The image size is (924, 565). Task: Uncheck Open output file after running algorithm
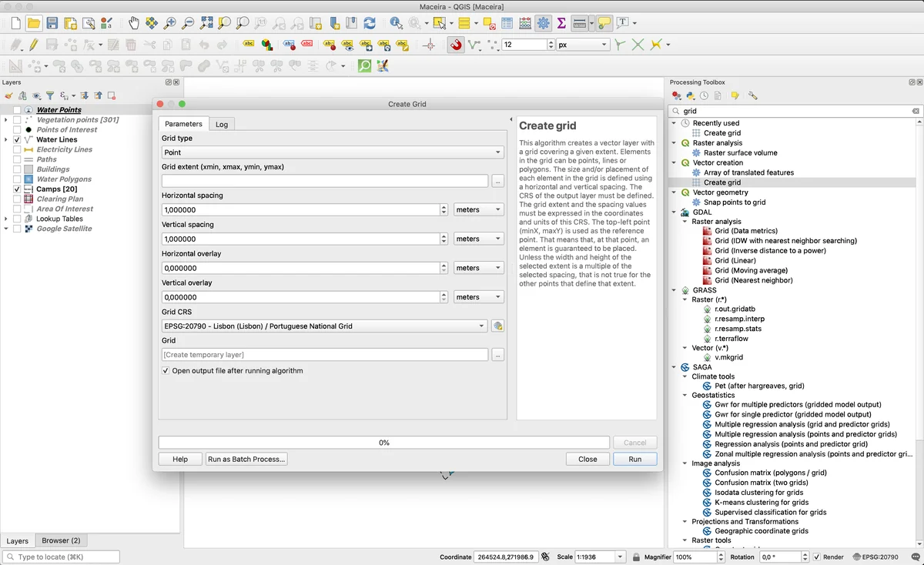click(166, 371)
